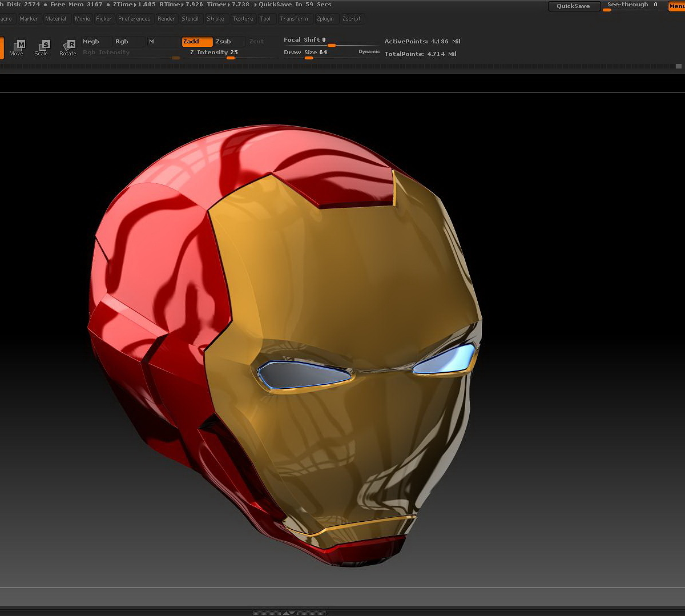The width and height of the screenshot is (685, 616).
Task: Click the TotalPoints count readout
Action: click(x=420, y=54)
